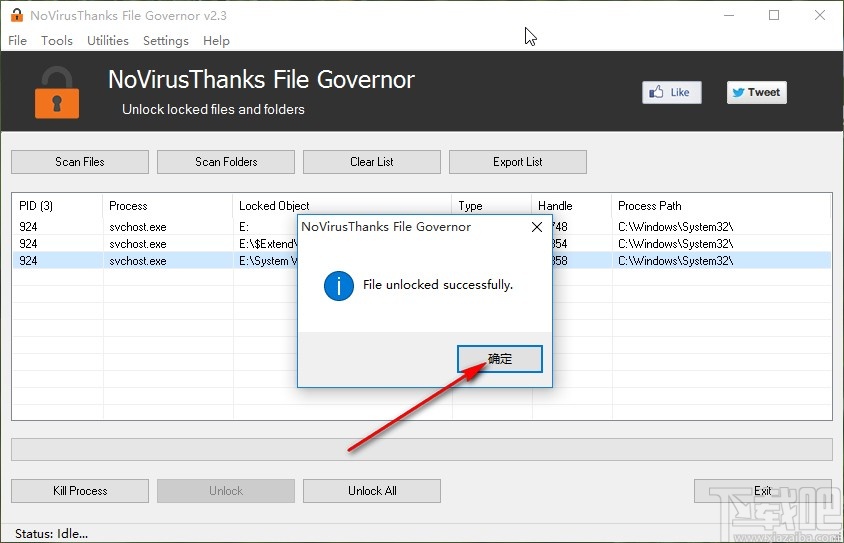Click process path in highlighted third row

pyautogui.click(x=676, y=261)
